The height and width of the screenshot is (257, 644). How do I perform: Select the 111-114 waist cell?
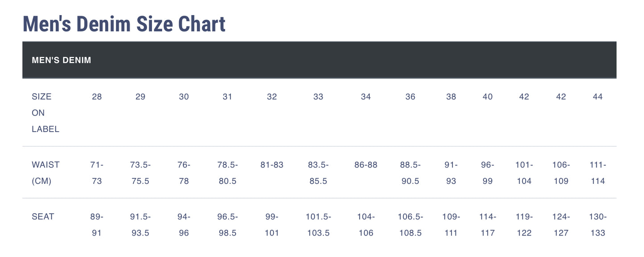click(x=598, y=173)
